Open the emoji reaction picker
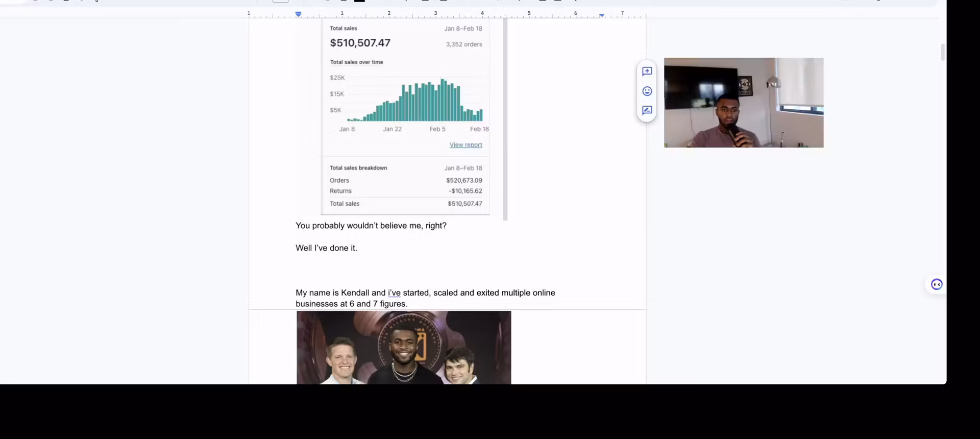The image size is (980, 439). pos(647,91)
